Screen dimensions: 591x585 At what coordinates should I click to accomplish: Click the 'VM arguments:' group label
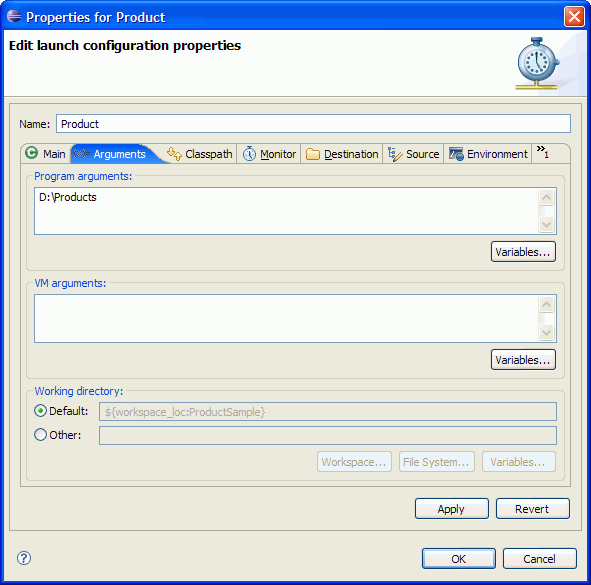[70, 283]
